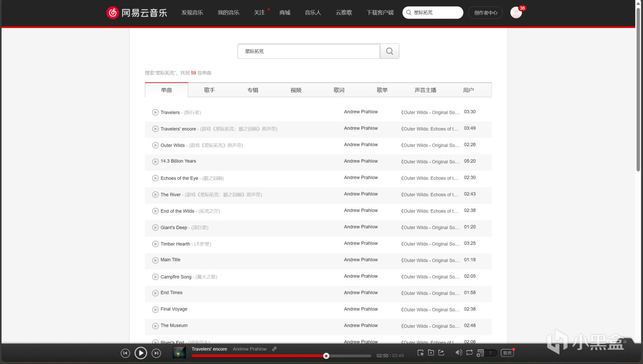The height and width of the screenshot is (364, 643).
Task: Play 14.3 Billion Years
Action: [x=155, y=162]
